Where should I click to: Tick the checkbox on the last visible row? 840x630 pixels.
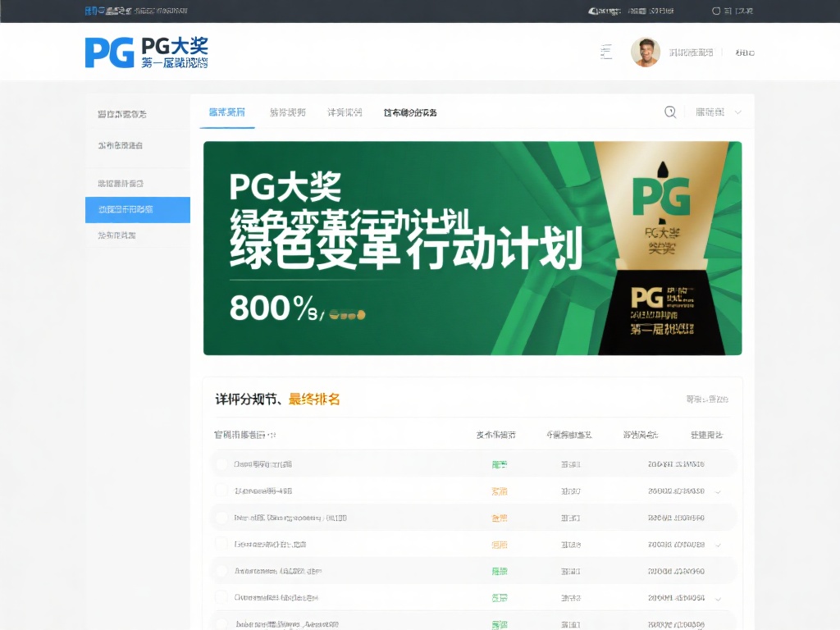[x=221, y=623]
